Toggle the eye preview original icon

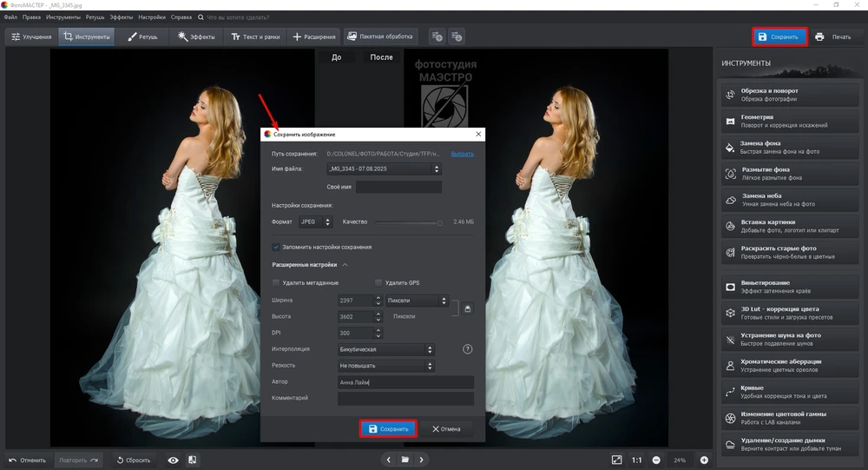[x=174, y=460]
